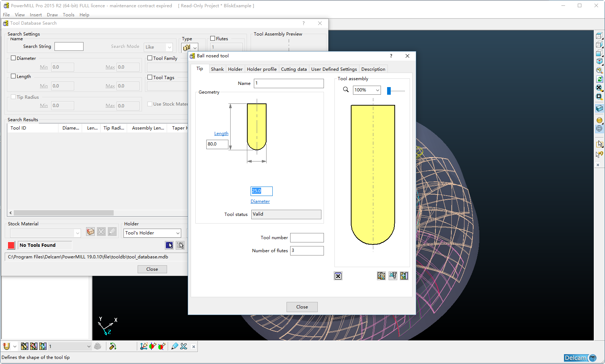This screenshot has width=605, height=364.
Task: Tick the Tool Tags checkbox
Action: pyautogui.click(x=150, y=77)
